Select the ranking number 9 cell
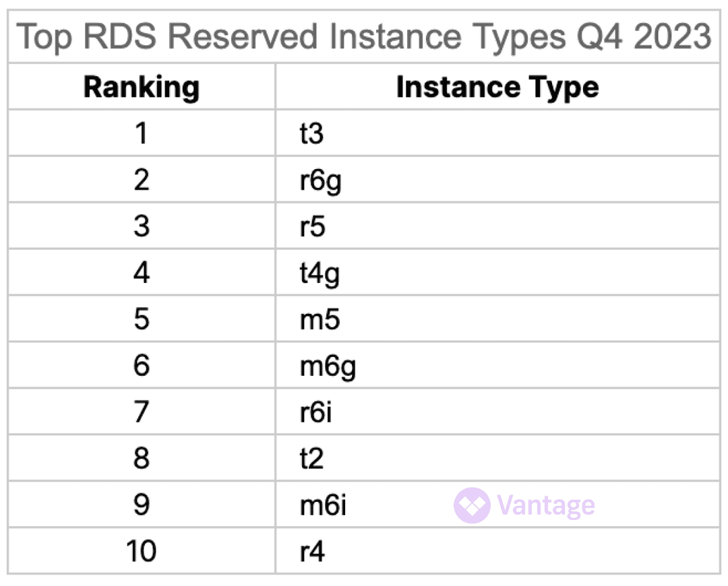 pos(142,505)
